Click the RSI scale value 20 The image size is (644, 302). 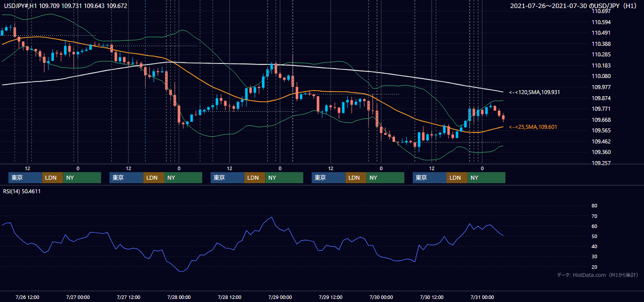click(594, 267)
